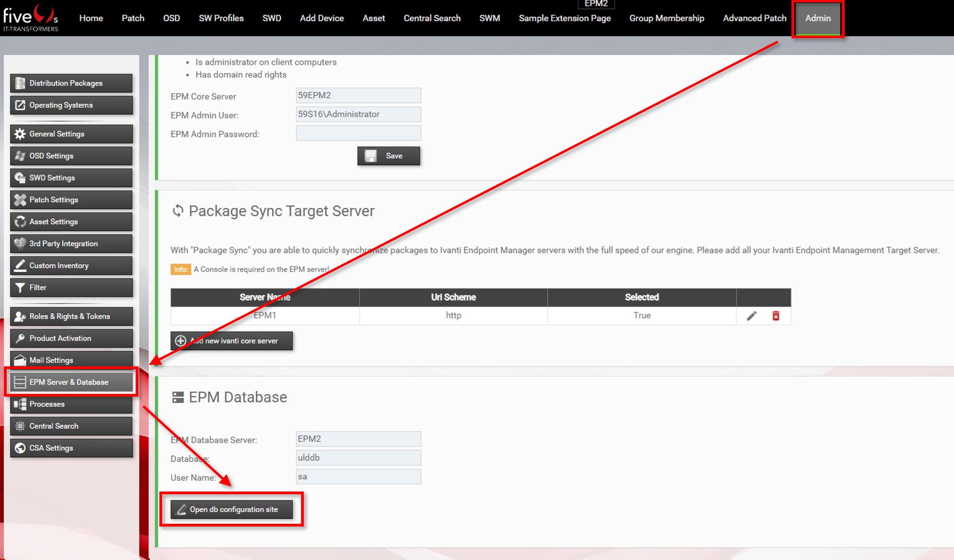Open Group Membership page
The width and height of the screenshot is (954, 560).
click(667, 18)
